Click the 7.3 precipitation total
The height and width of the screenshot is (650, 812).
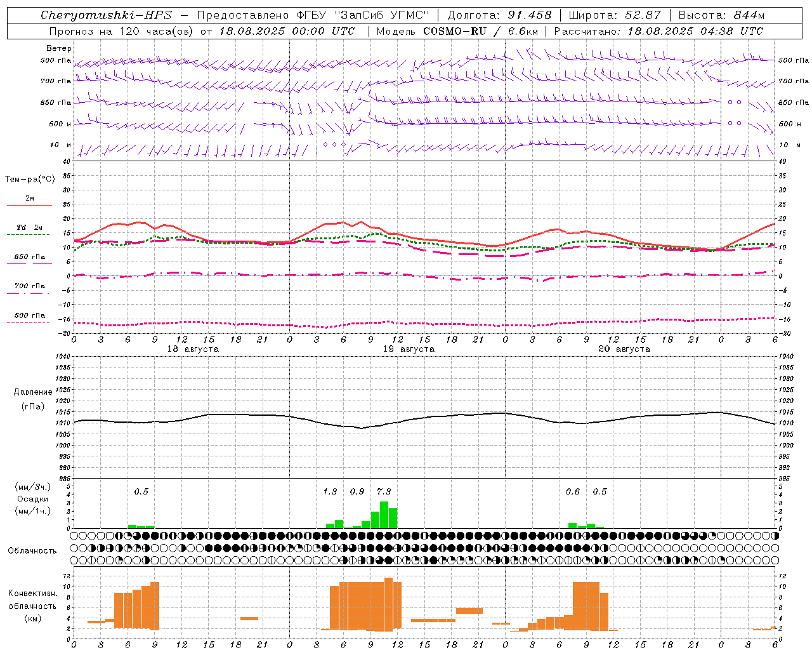(384, 492)
